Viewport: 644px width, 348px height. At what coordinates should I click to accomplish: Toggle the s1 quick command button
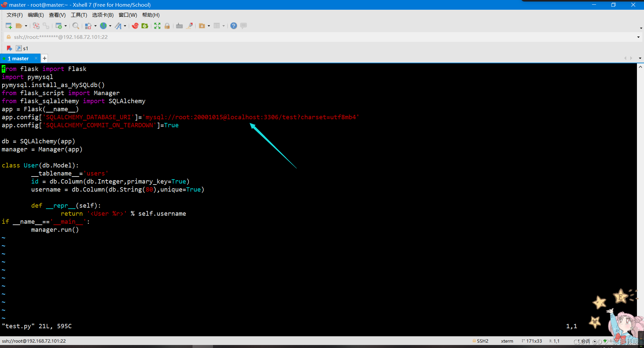click(x=22, y=48)
